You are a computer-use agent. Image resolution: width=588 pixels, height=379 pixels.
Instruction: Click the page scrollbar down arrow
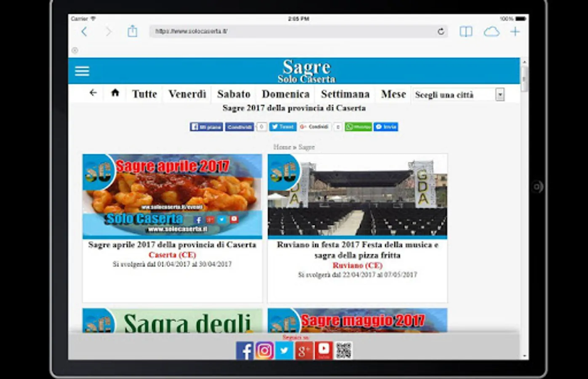(524, 356)
